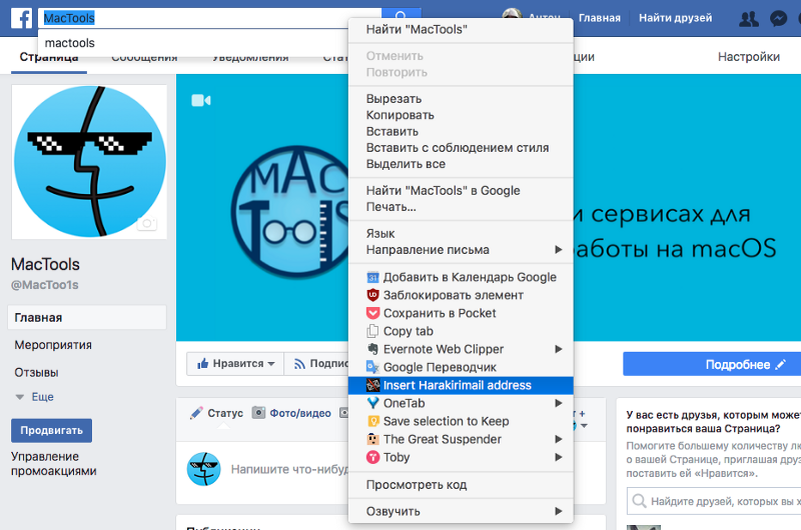Click the video camera icon on cover

point(201,101)
